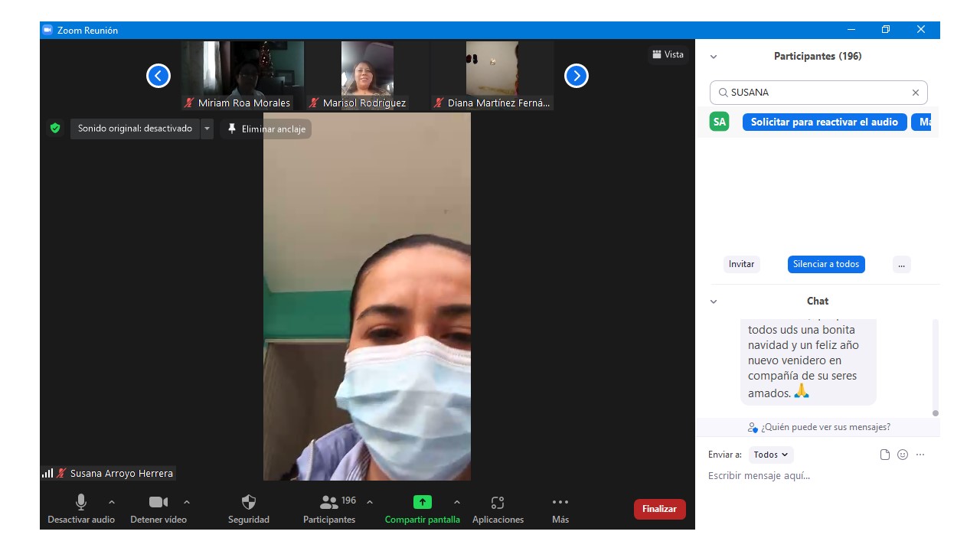The width and height of the screenshot is (980, 551).
Task: Expand the caret next to Participantes button
Action: click(370, 502)
